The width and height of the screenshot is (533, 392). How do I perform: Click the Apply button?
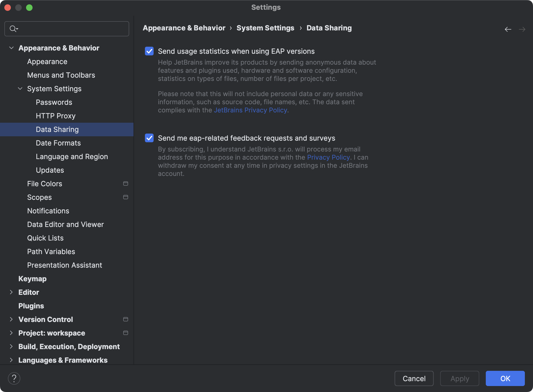click(x=459, y=378)
